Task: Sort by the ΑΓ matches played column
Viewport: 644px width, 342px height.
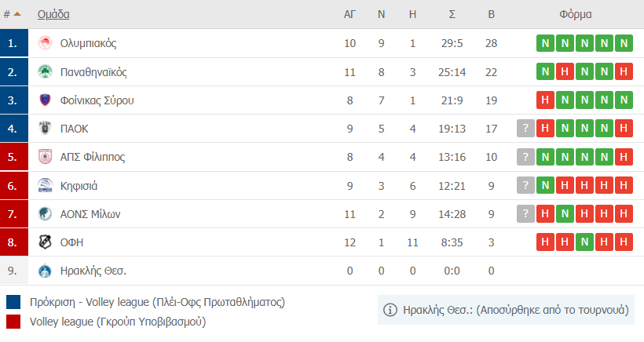Action: pyautogui.click(x=350, y=14)
